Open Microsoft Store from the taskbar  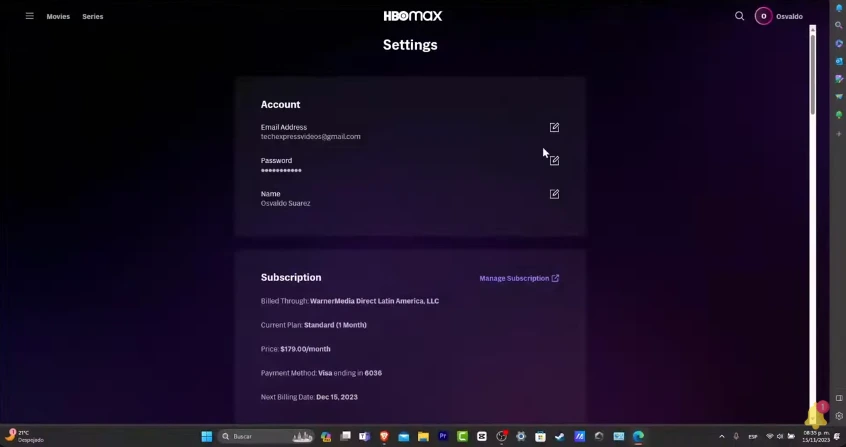pyautogui.click(x=541, y=436)
